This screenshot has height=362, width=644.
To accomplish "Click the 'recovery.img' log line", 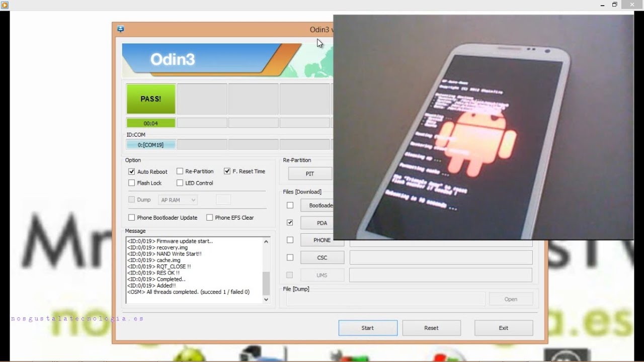I will 157,248.
